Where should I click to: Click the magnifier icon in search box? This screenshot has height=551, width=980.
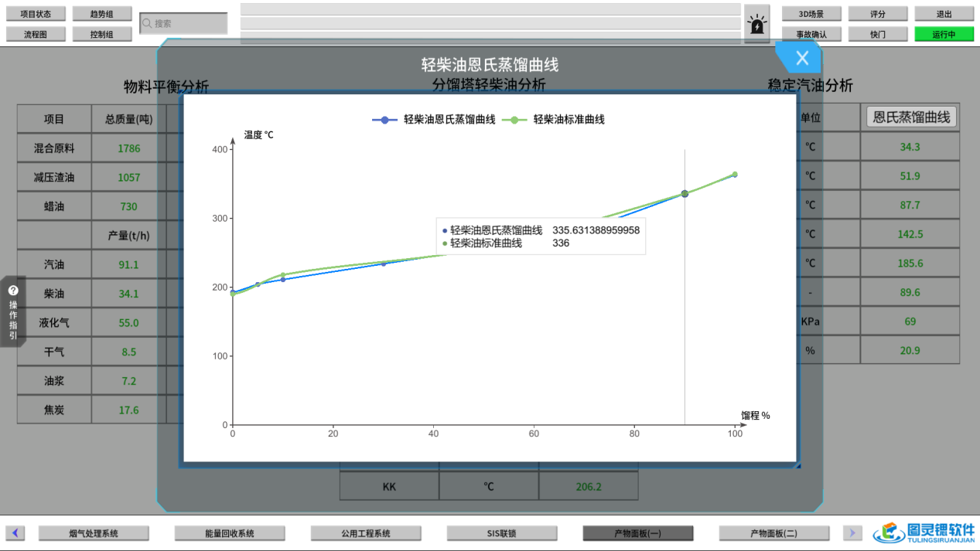[x=147, y=24]
